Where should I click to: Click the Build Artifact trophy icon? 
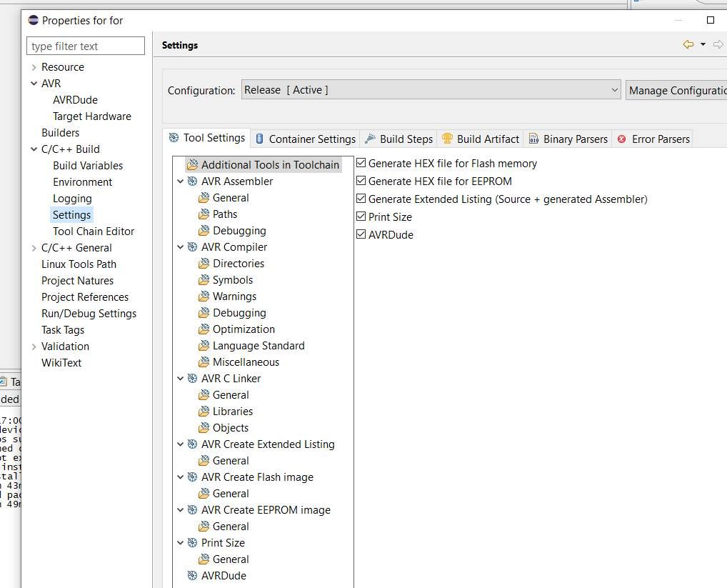pos(447,138)
